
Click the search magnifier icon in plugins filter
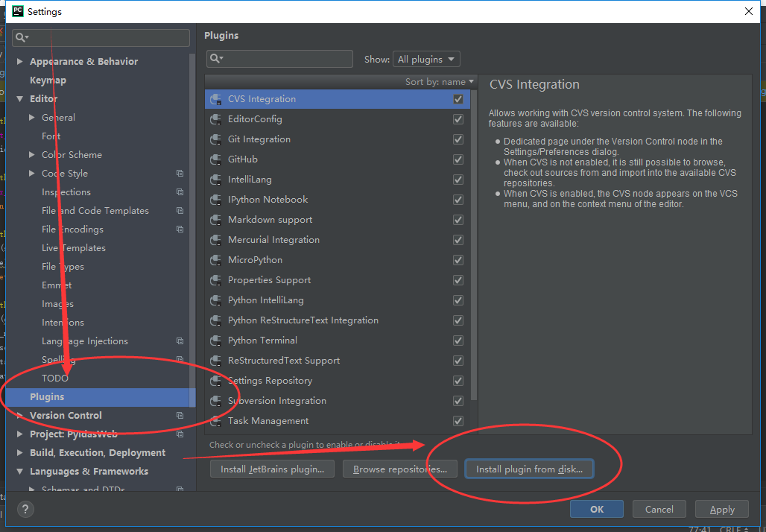(x=215, y=59)
